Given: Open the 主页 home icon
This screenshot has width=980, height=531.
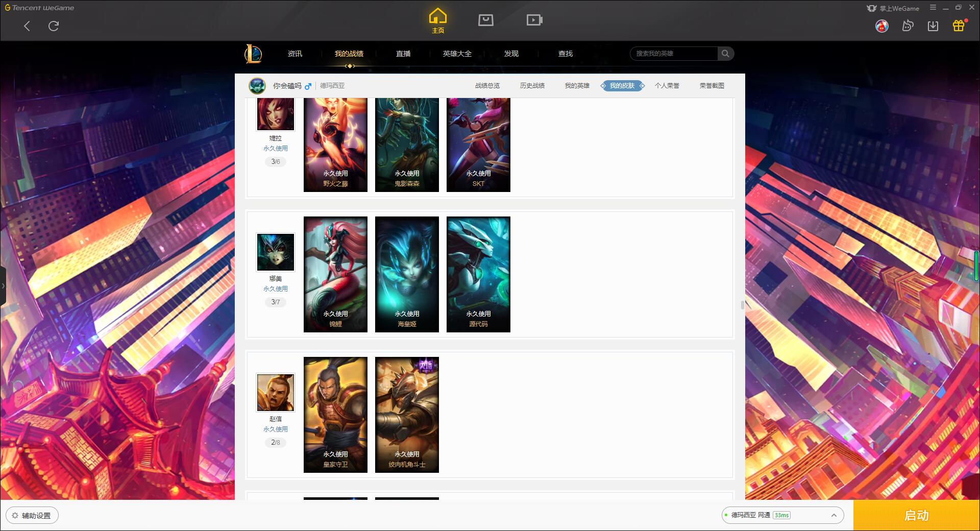Looking at the screenshot, I should tap(438, 21).
